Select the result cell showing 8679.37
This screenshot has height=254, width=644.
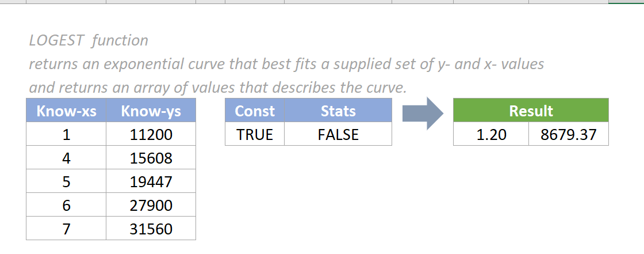(568, 135)
